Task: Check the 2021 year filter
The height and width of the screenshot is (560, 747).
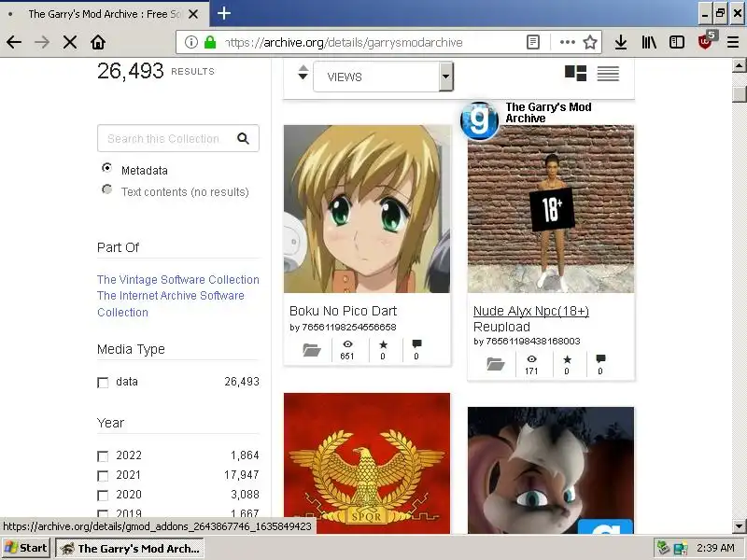Action: coord(103,476)
